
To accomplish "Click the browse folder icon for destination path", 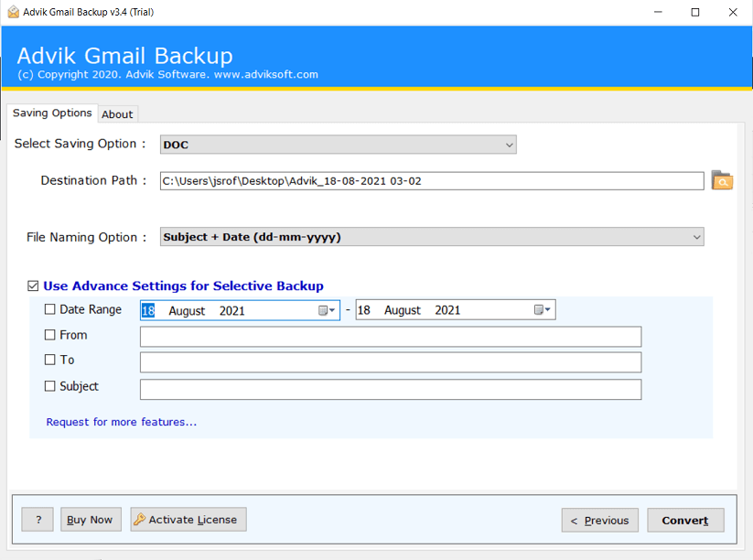I will point(722,180).
